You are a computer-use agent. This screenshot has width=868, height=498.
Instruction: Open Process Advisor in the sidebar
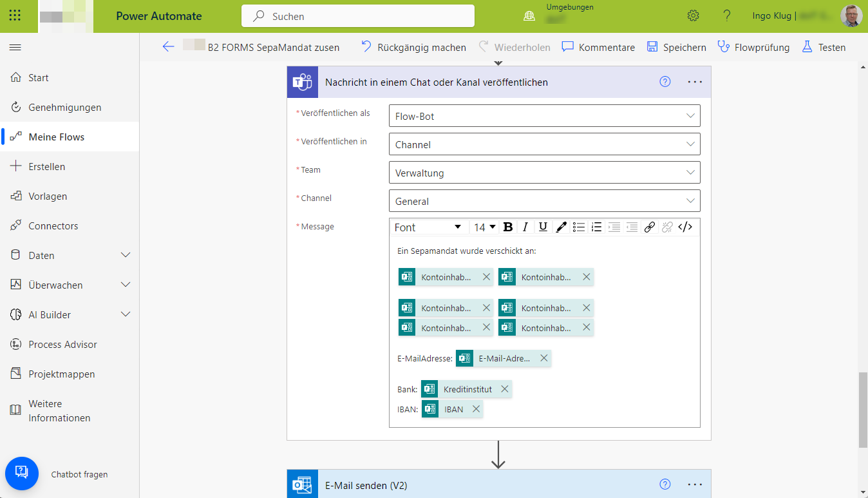pos(70,344)
